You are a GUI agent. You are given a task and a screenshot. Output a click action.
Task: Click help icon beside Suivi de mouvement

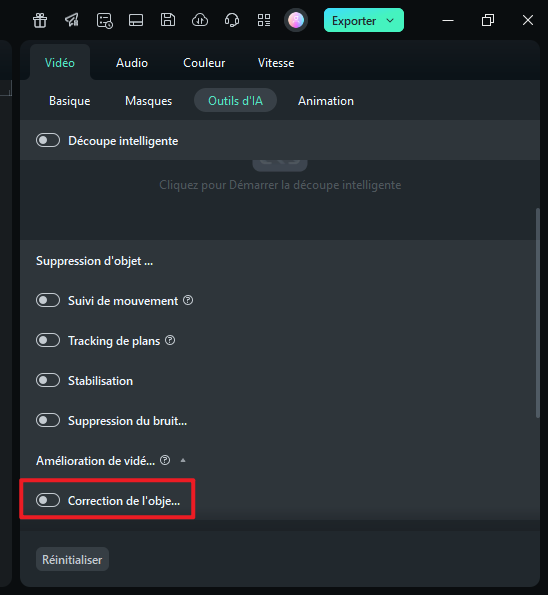point(188,301)
